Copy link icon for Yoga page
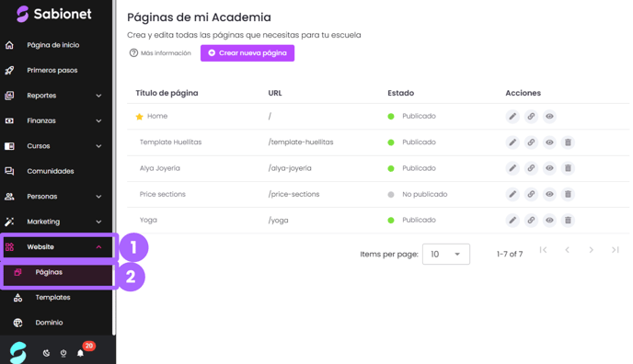Image resolution: width=633 pixels, height=364 pixels. coord(531,220)
